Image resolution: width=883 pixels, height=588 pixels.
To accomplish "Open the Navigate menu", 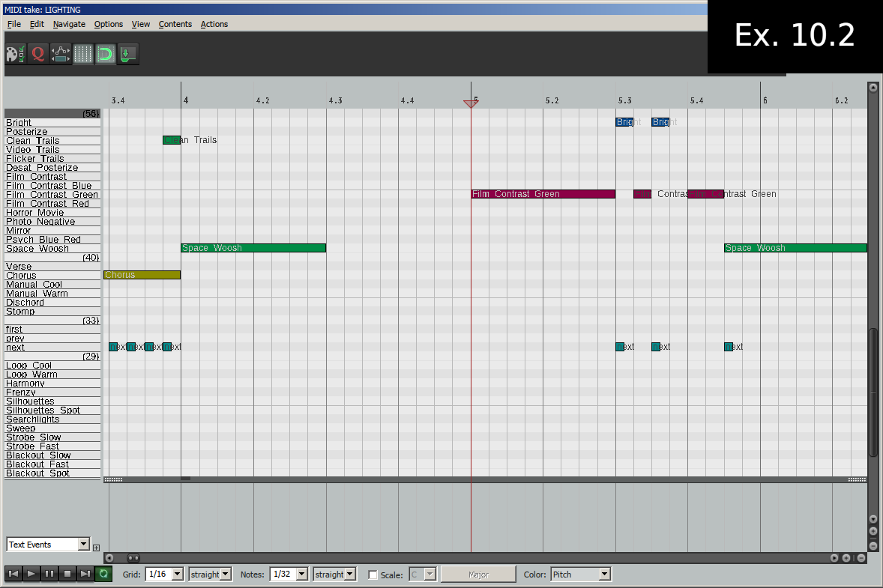I will [69, 24].
